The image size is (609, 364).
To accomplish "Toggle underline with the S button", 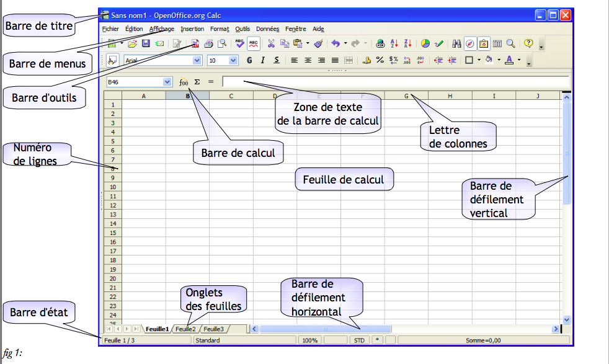I will (277, 60).
